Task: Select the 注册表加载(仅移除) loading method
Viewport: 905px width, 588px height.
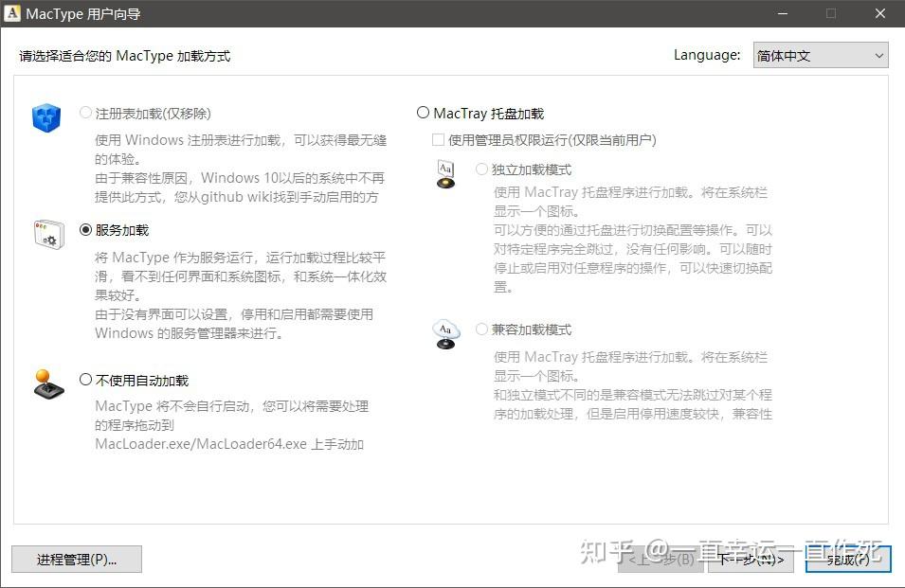Action: [x=86, y=112]
